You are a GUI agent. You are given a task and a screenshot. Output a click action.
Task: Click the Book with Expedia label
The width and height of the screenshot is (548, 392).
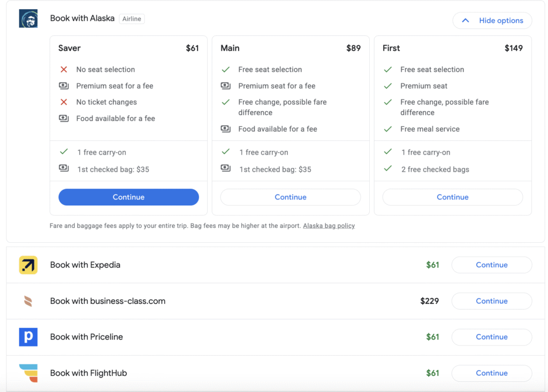[x=85, y=265]
